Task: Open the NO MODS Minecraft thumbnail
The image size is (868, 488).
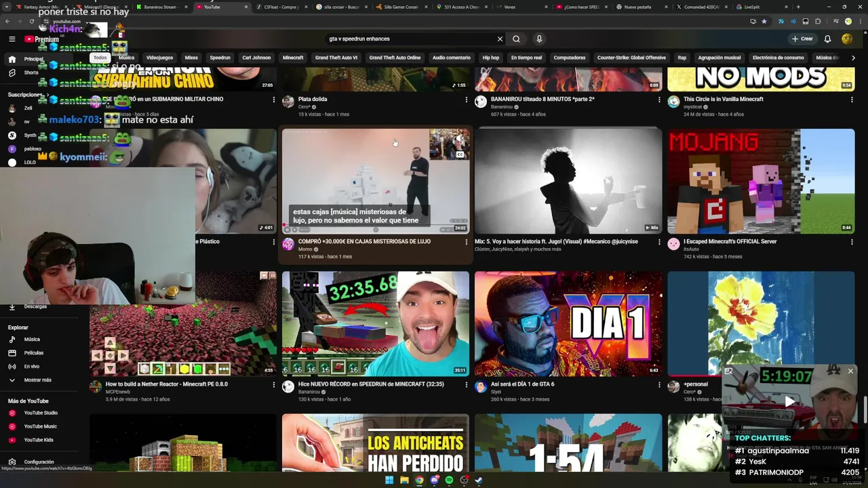Action: [761, 79]
